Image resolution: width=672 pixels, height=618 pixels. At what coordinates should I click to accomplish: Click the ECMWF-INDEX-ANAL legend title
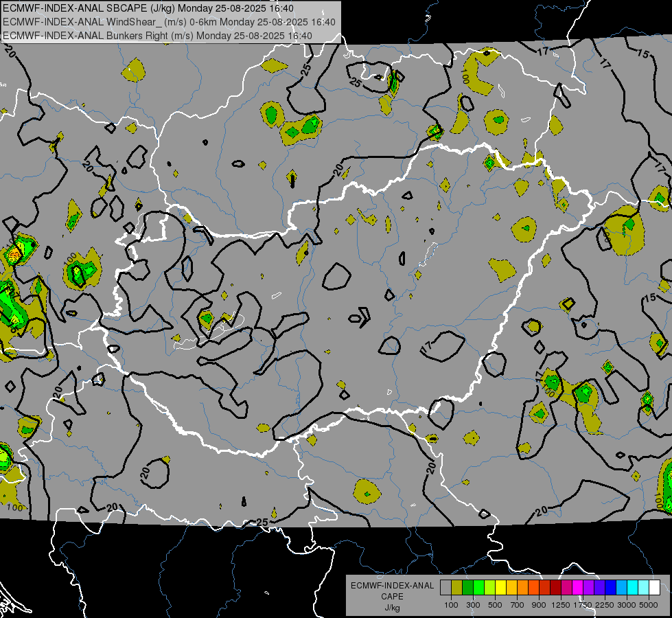coord(392,586)
